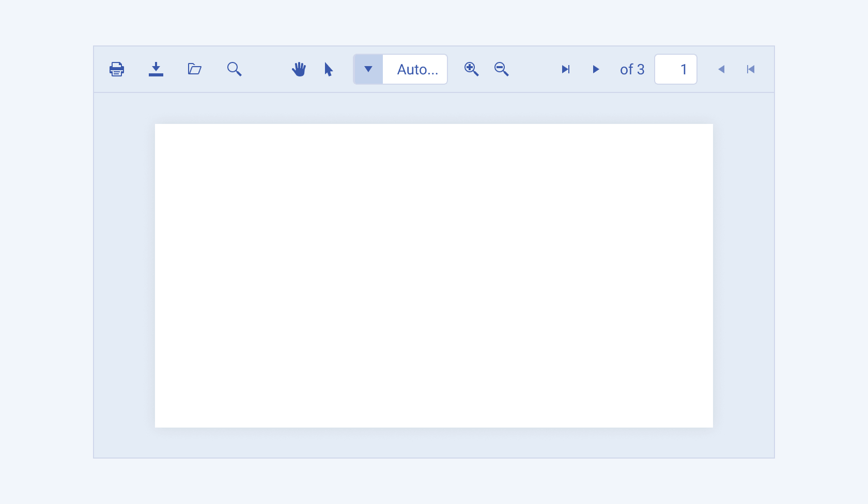Open a file with folder icon
868x504 pixels.
tap(195, 69)
